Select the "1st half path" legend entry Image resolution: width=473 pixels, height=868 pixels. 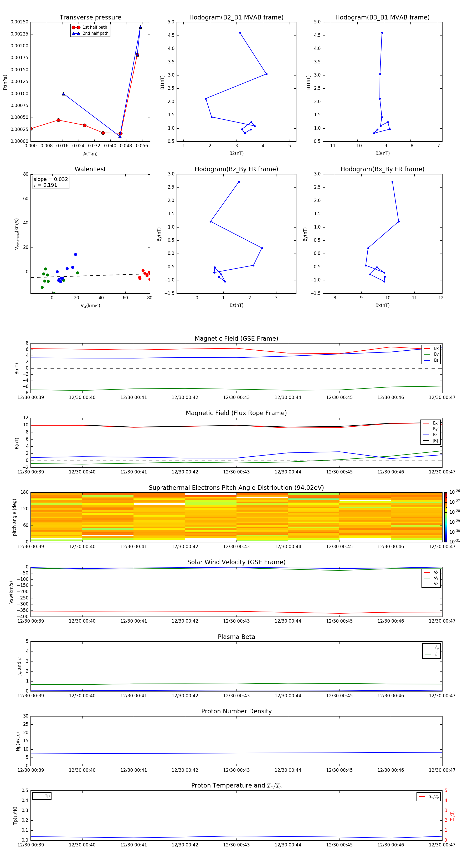pyautogui.click(x=90, y=27)
